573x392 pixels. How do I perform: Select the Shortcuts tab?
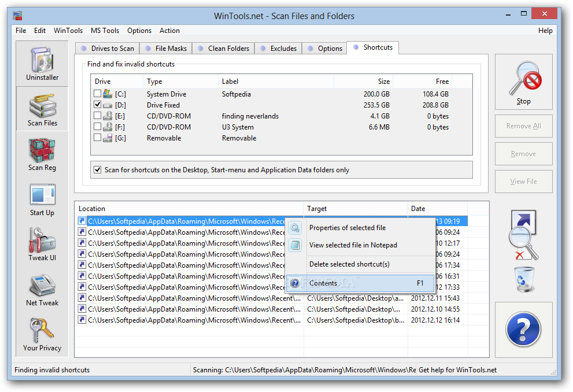(x=373, y=47)
